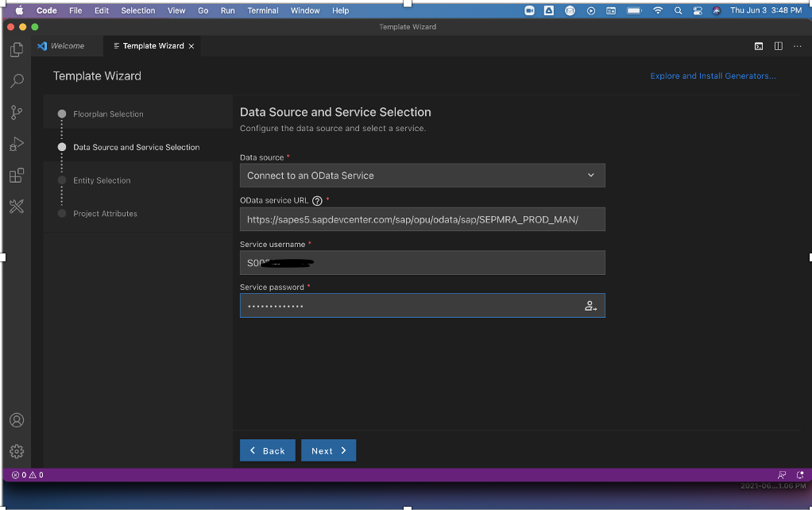The width and height of the screenshot is (812, 510).
Task: Click the Siri icon in the menu bar
Action: (717, 10)
